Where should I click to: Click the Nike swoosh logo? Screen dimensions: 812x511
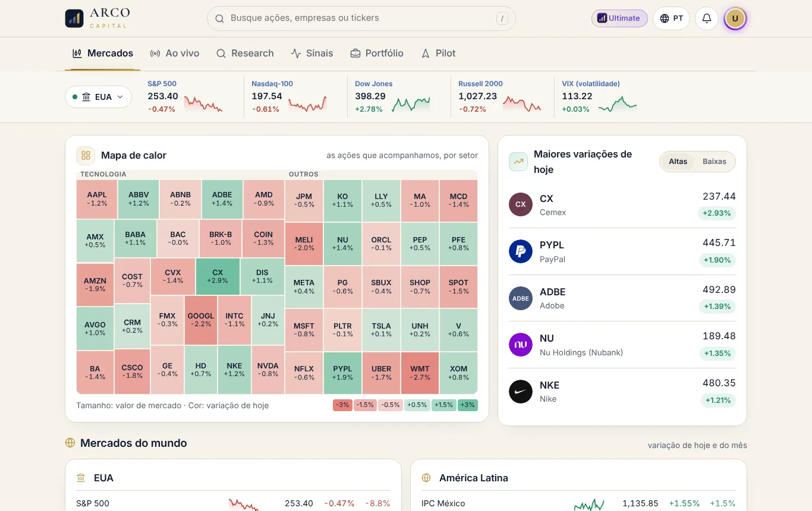520,392
